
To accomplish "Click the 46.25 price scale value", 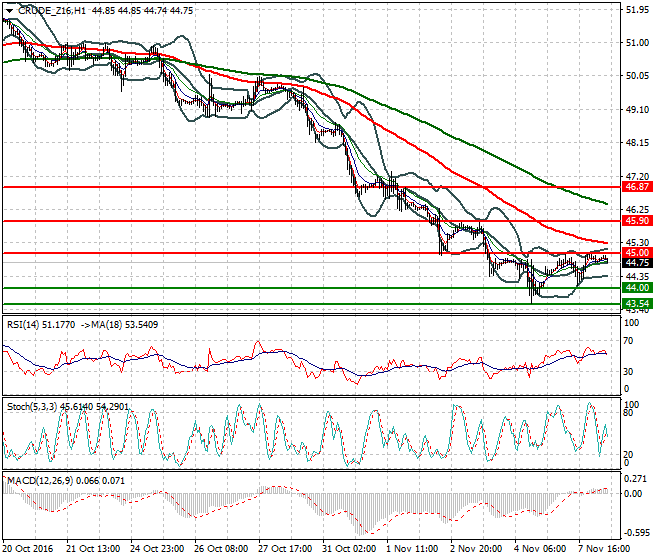I will tap(638, 209).
